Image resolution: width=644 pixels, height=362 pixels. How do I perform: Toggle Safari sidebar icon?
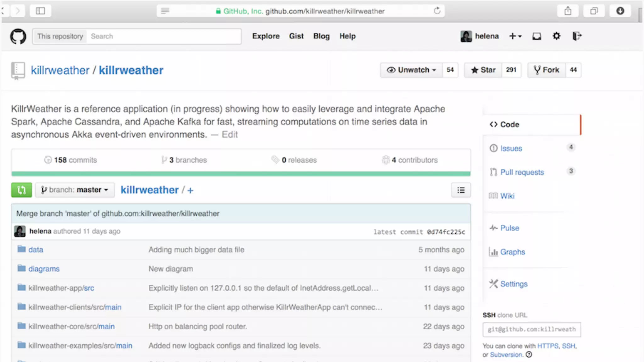[40, 11]
